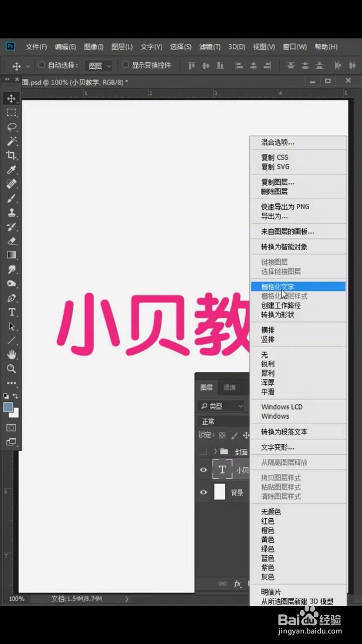The width and height of the screenshot is (362, 644).
Task: Select the Brush tool
Action: [x=12, y=198]
